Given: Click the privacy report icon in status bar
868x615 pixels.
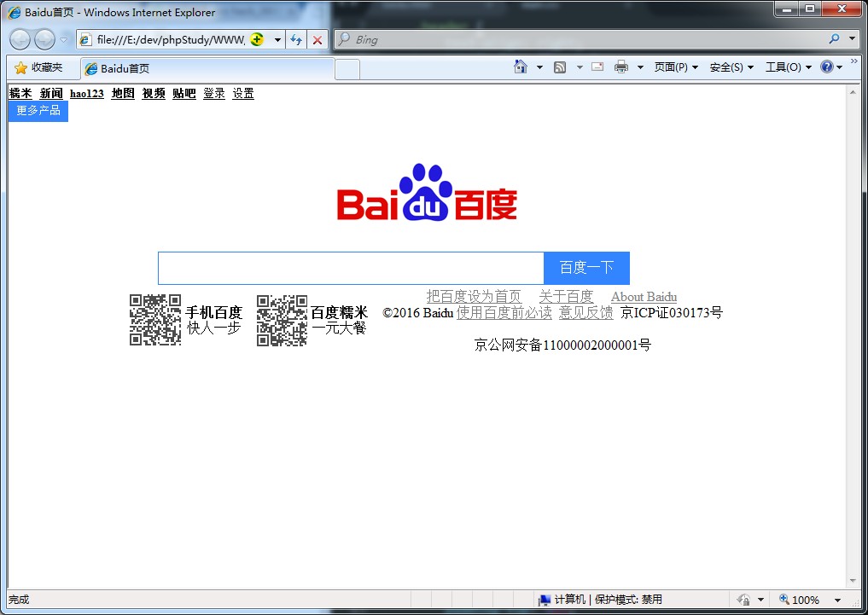Looking at the screenshot, I should coord(743,600).
